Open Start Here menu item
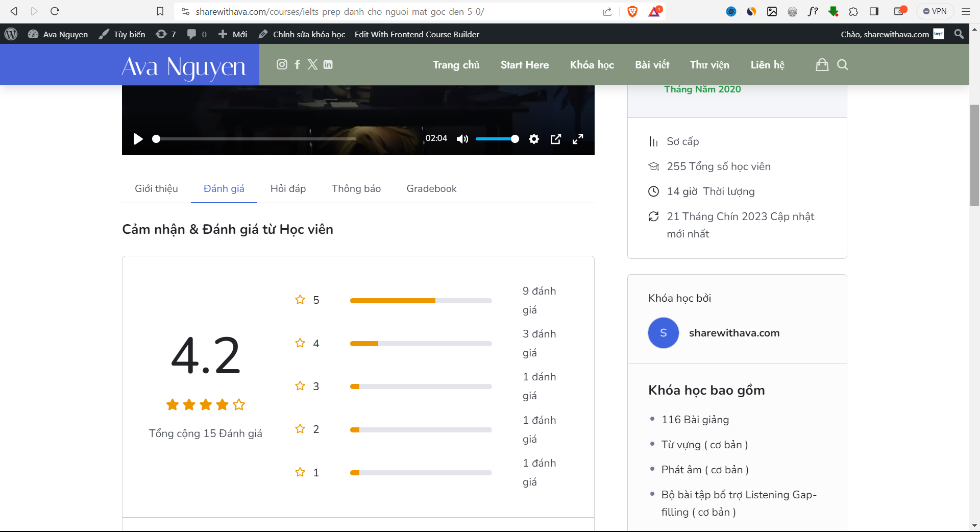 click(525, 65)
